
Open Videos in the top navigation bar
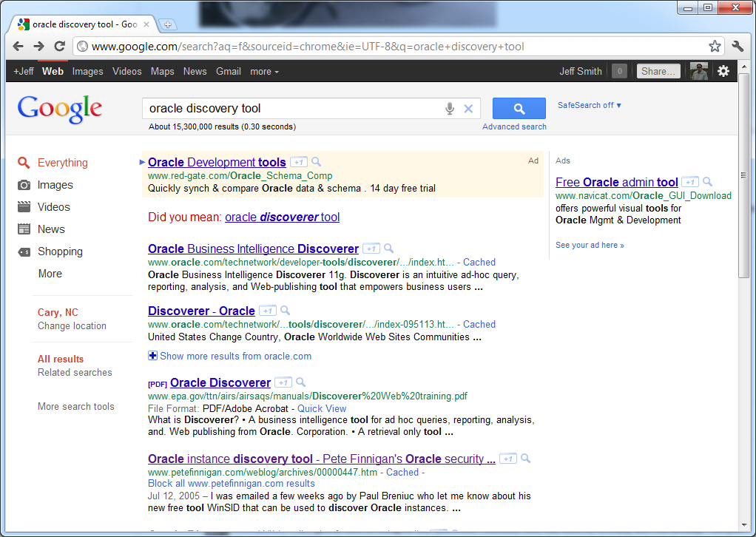pos(126,71)
